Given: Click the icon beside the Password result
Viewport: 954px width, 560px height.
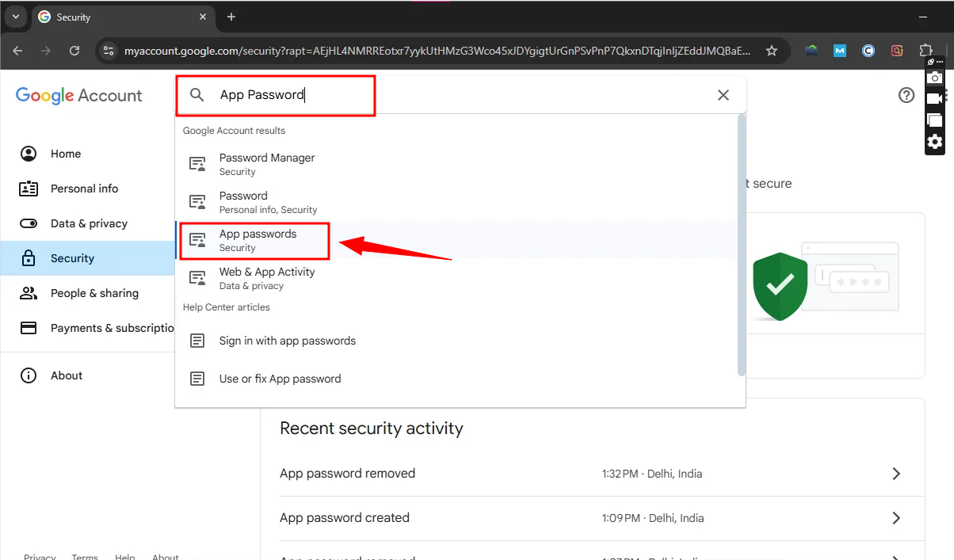Looking at the screenshot, I should tap(197, 202).
